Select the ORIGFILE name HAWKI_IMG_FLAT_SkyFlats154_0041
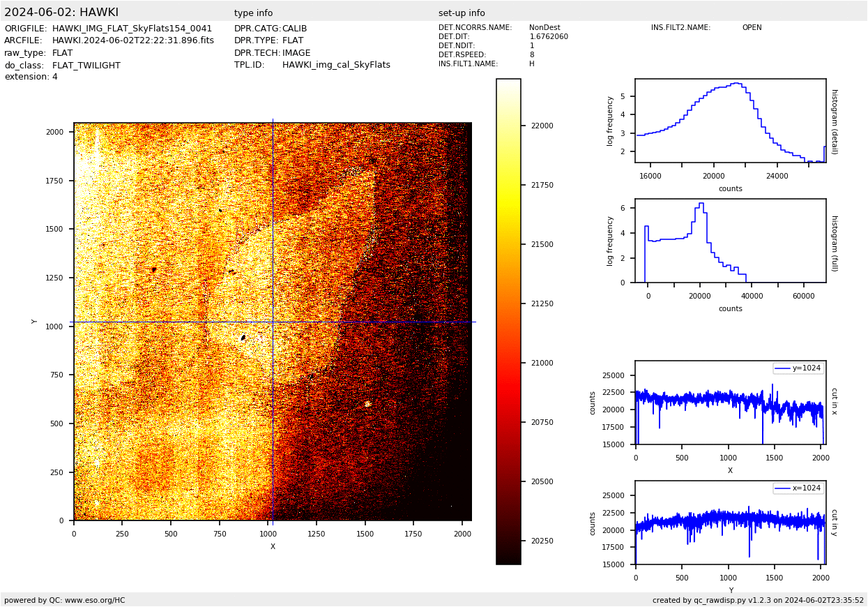This screenshot has height=607, width=868. pos(132,29)
